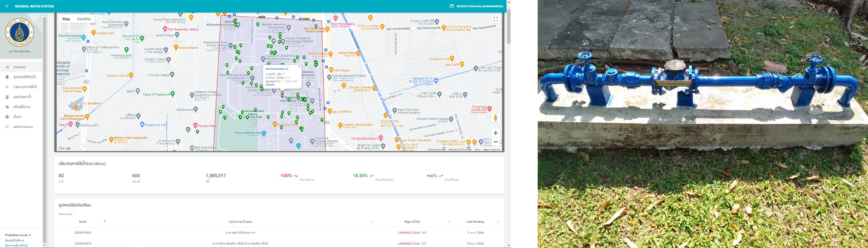Close the อาคารบรรยายรวม 2 info popup
Screen dimensions: 868x248
(x=299, y=67)
